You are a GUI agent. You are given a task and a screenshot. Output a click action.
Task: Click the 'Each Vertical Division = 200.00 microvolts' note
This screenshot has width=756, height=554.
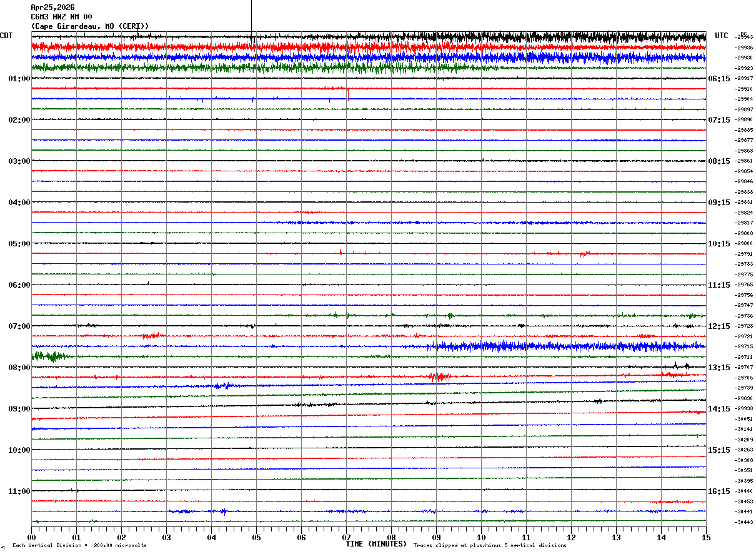point(79,546)
